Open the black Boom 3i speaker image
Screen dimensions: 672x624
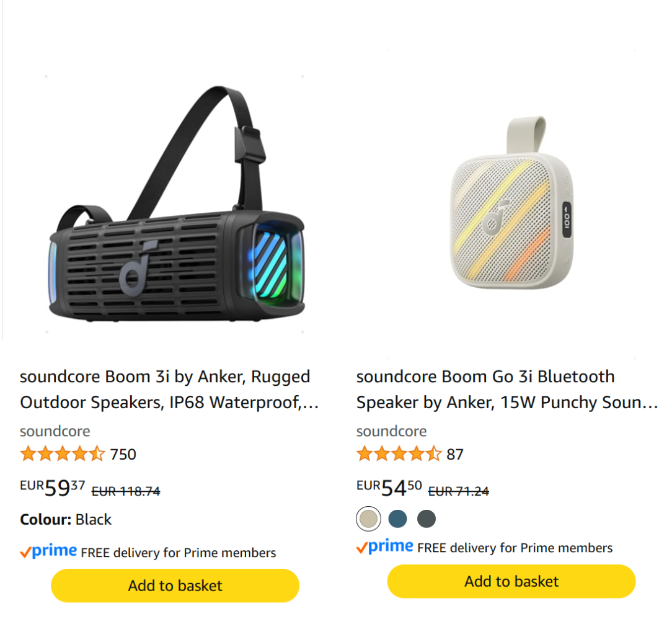(x=175, y=204)
